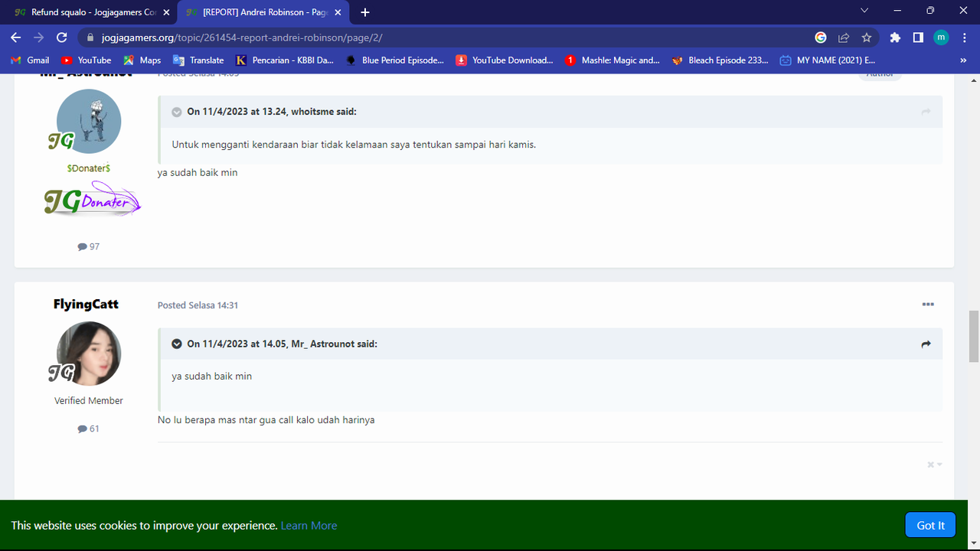The height and width of the screenshot is (551, 980).
Task: Jump to whoitsme's original quoted post
Action: tap(926, 112)
